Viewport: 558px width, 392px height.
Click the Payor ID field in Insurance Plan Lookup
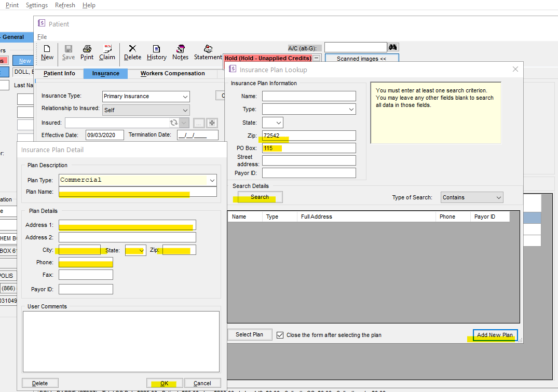pyautogui.click(x=309, y=173)
